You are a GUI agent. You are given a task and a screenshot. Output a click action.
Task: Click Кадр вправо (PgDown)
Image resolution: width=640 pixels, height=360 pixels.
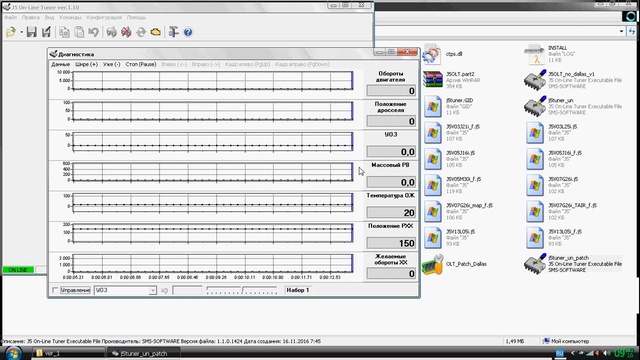point(302,64)
